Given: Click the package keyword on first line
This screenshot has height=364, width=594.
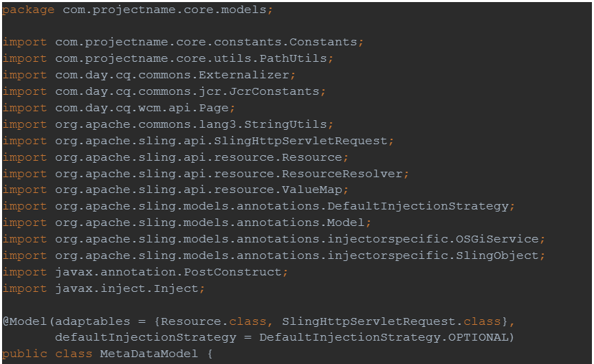Looking at the screenshot, I should 28,10.
